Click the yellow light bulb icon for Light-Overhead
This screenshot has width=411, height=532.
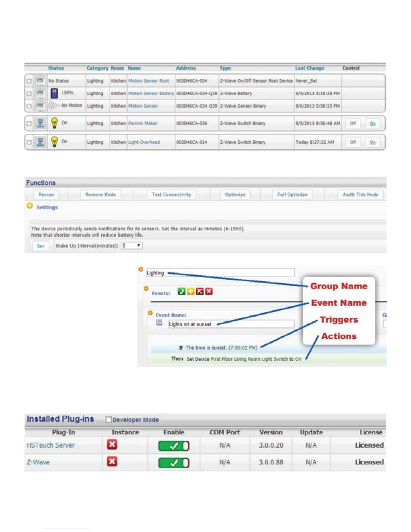(x=54, y=142)
